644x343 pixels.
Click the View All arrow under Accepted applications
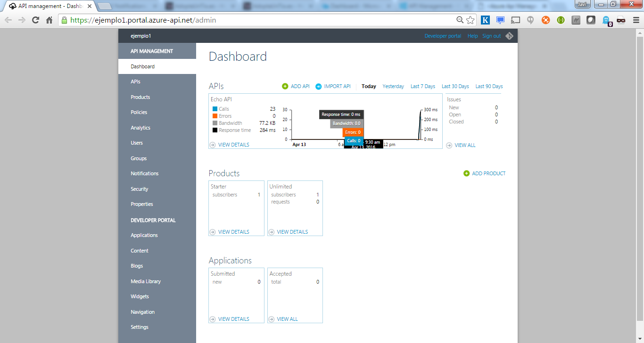(272, 319)
